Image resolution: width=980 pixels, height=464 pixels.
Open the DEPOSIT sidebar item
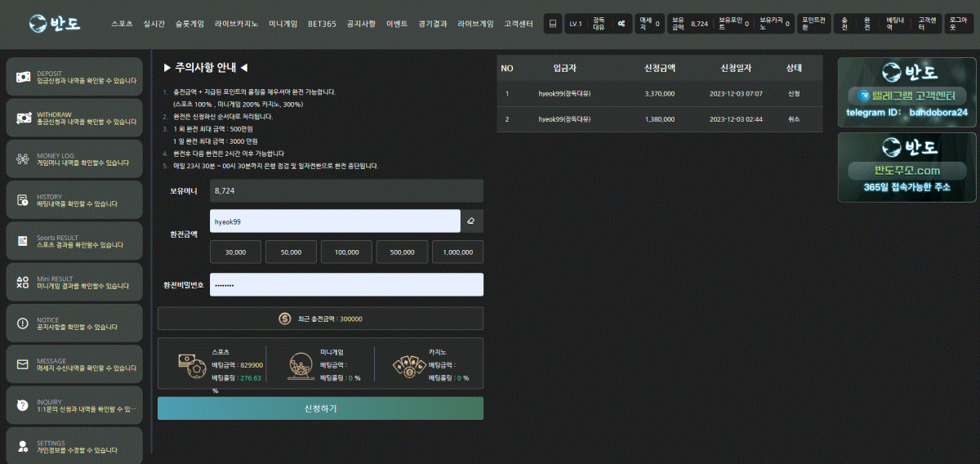(73, 77)
